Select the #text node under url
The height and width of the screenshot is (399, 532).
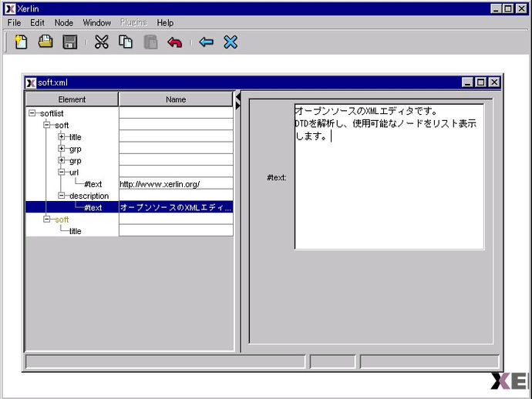pyautogui.click(x=93, y=184)
